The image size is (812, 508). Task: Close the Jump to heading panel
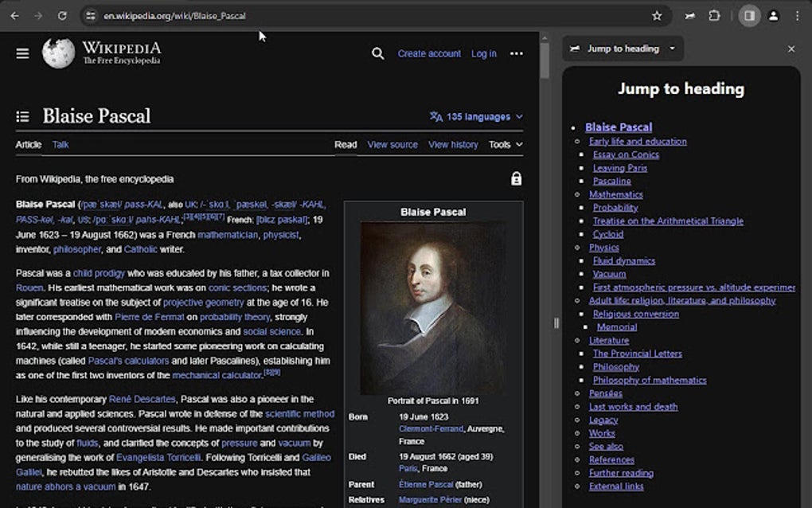(791, 49)
